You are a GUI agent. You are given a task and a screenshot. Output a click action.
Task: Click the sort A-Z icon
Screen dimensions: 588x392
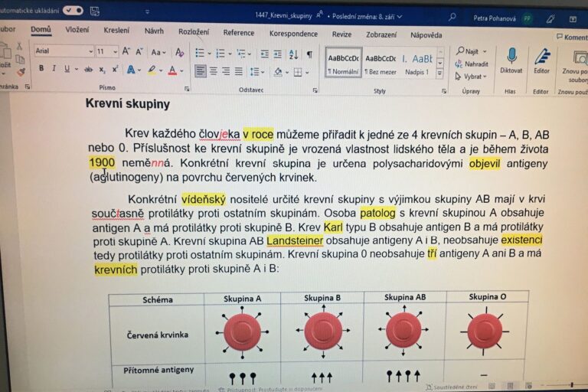[x=294, y=54]
